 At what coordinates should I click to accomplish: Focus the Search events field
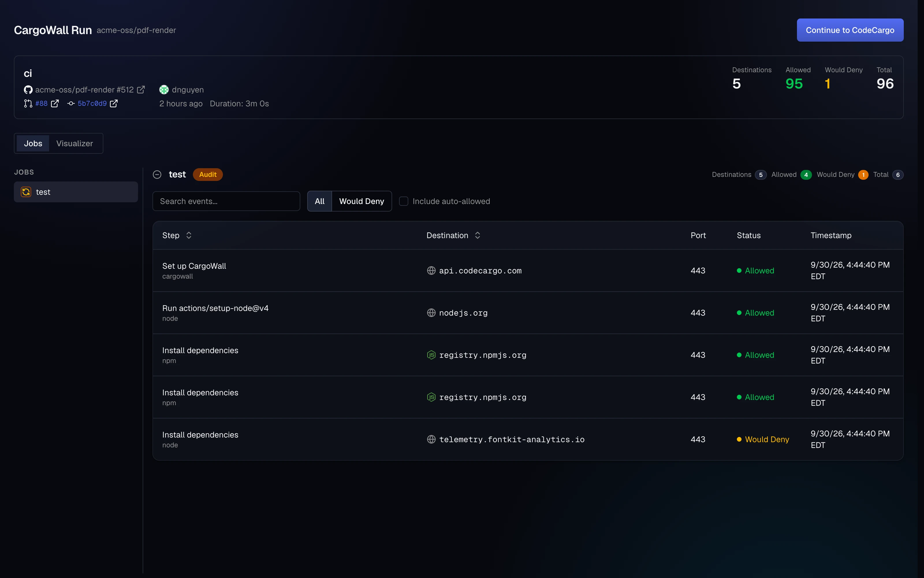(x=226, y=201)
